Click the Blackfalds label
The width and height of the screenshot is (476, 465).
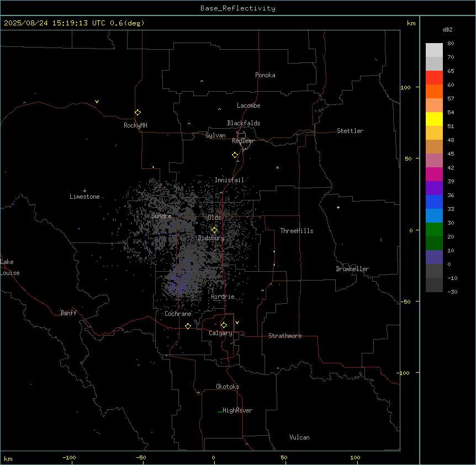(244, 123)
